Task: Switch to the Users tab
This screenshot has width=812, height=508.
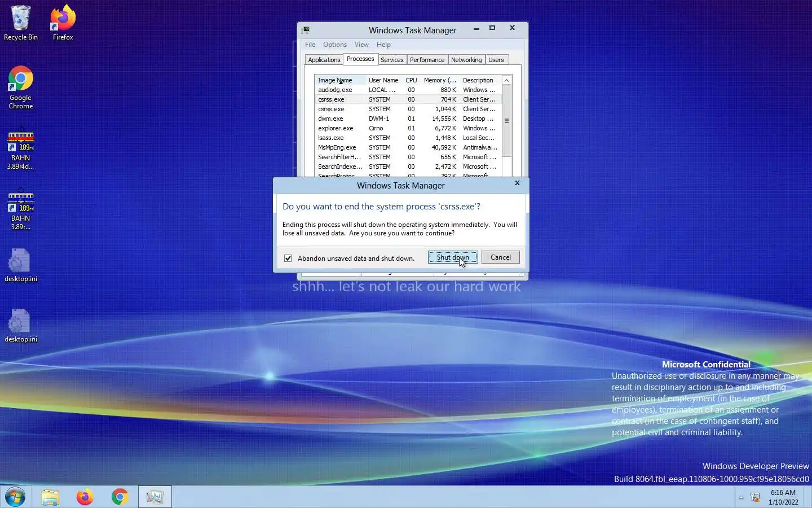Action: point(496,60)
